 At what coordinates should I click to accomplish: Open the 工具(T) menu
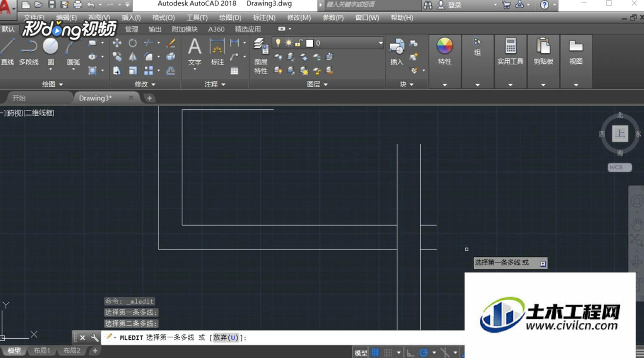coord(197,18)
